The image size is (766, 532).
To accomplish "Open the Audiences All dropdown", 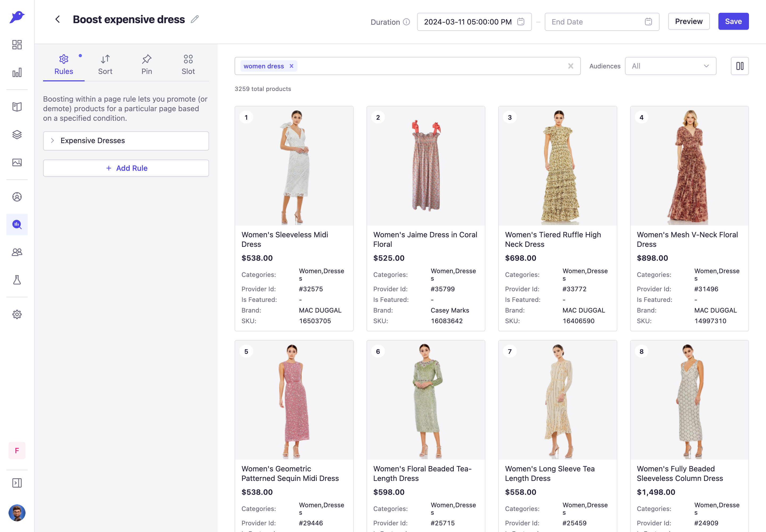I will point(670,66).
